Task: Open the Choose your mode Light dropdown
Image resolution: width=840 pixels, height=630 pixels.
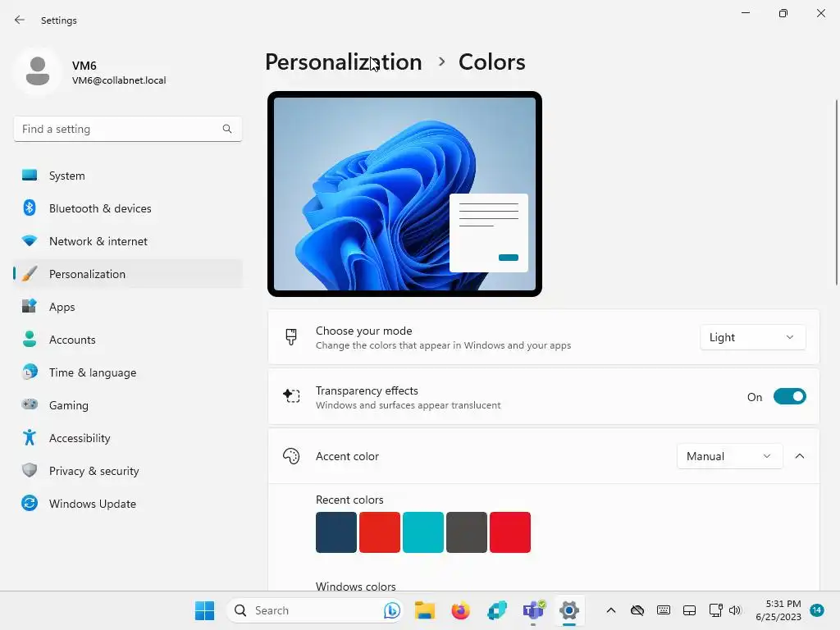Action: [x=753, y=337]
